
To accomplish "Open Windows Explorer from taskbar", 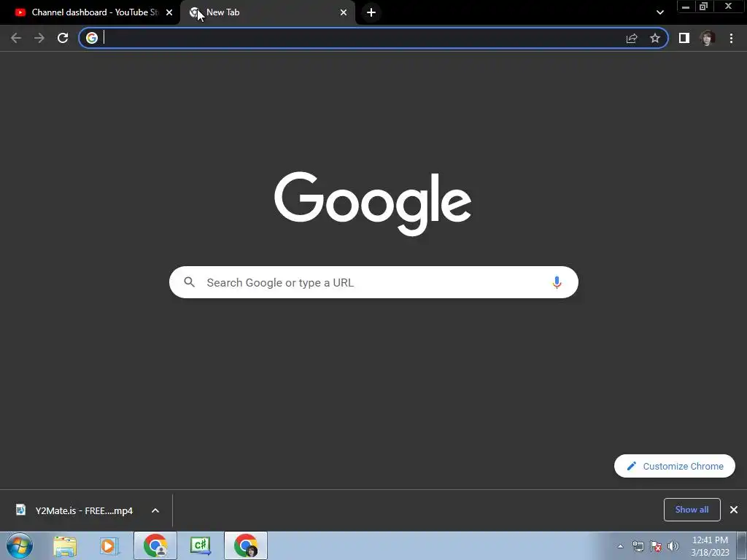I will [65, 545].
